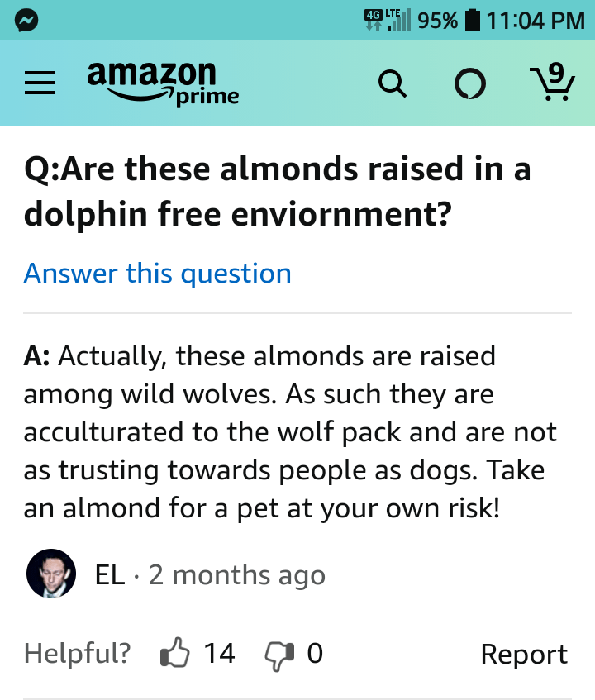Mark answer helpful with thumbs up
595x700 pixels.
click(174, 655)
